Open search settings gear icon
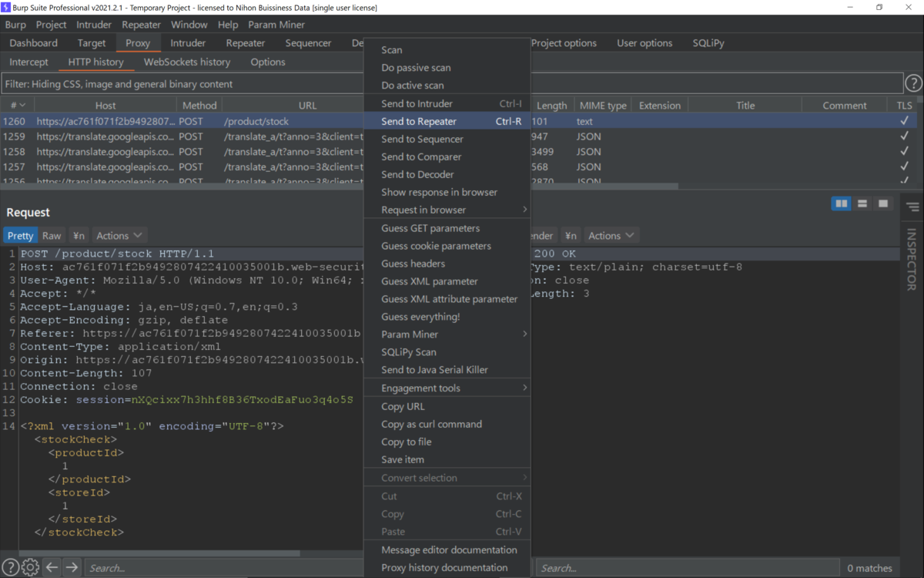924x578 pixels. (x=30, y=567)
